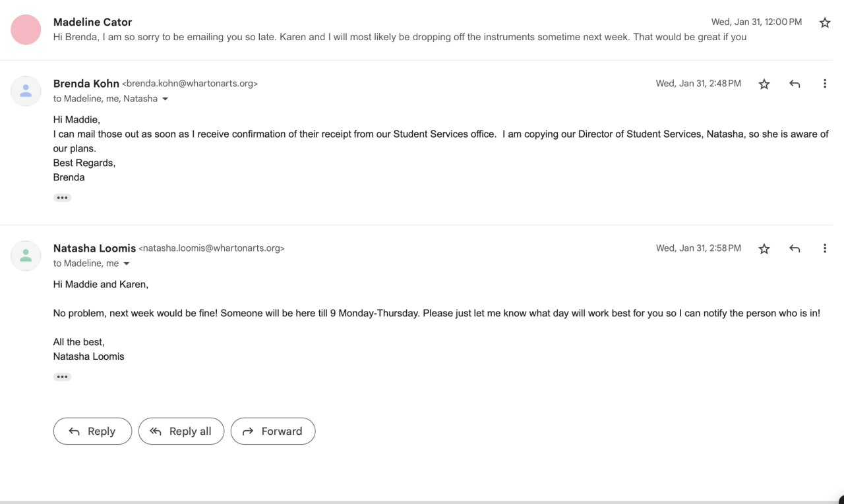Star Brenda Kohn's message

[x=764, y=84]
